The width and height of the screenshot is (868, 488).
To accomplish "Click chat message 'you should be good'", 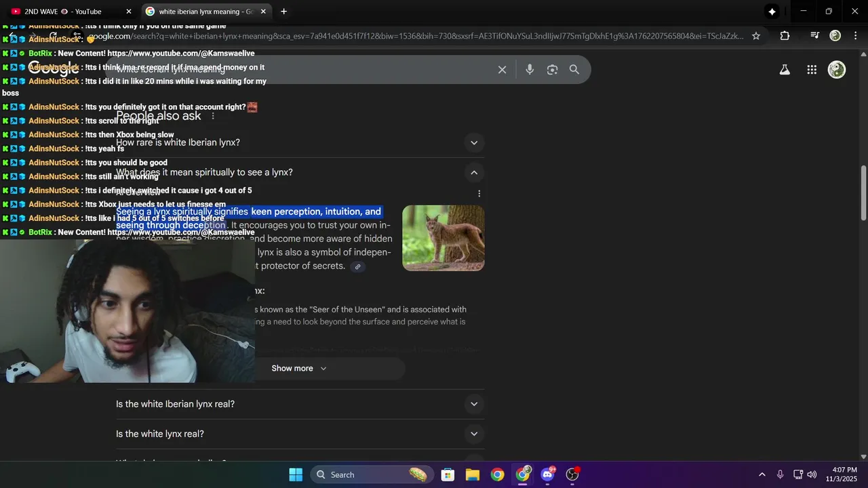I will click(x=126, y=163).
